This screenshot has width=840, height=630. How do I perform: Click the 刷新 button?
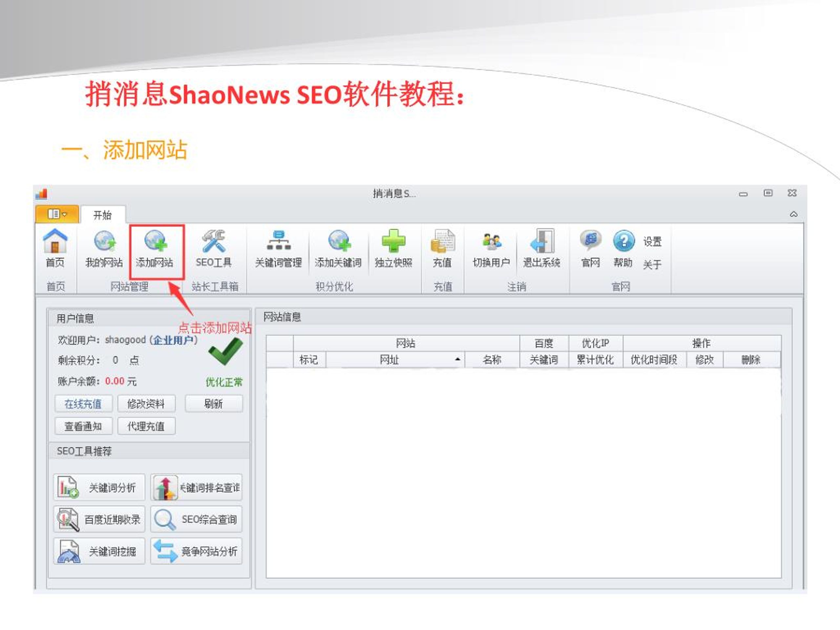coord(213,404)
